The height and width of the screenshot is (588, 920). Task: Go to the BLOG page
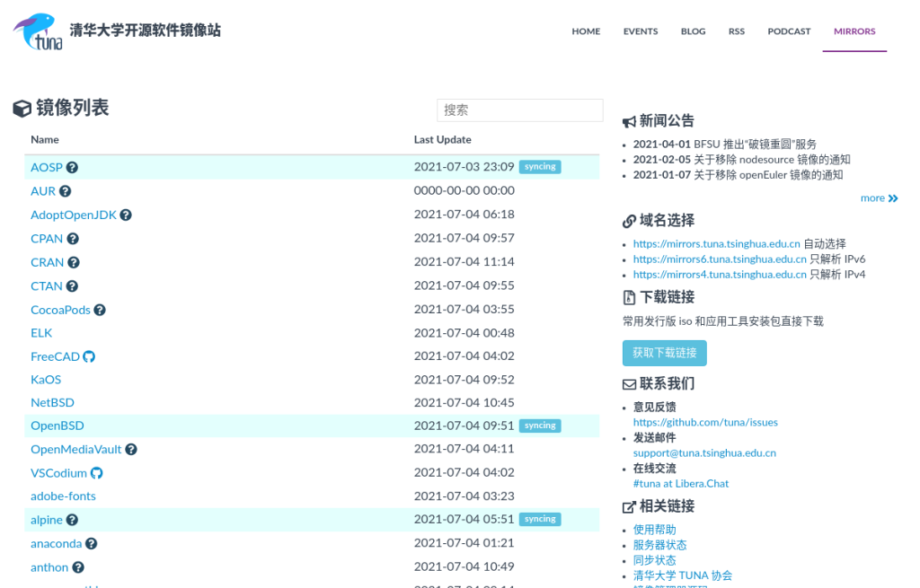693,31
